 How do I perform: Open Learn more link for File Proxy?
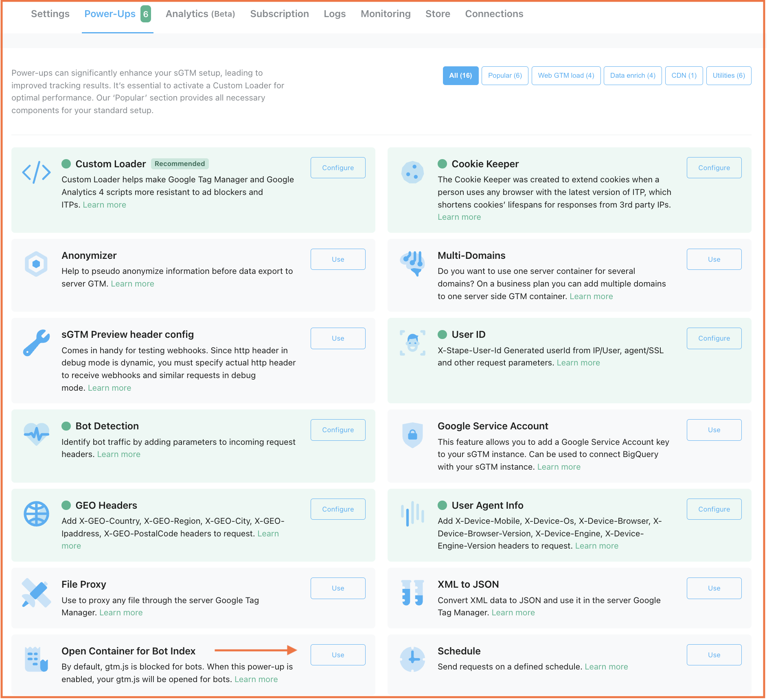(x=121, y=612)
